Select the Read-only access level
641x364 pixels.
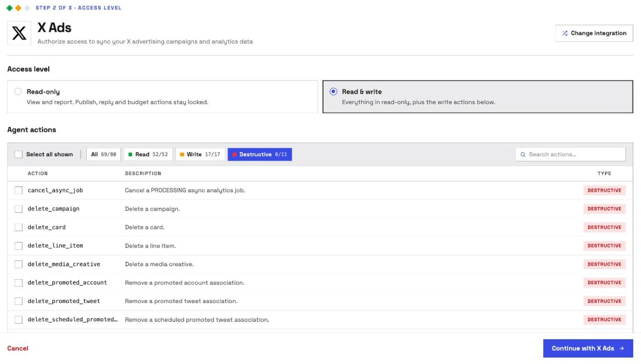click(x=162, y=97)
